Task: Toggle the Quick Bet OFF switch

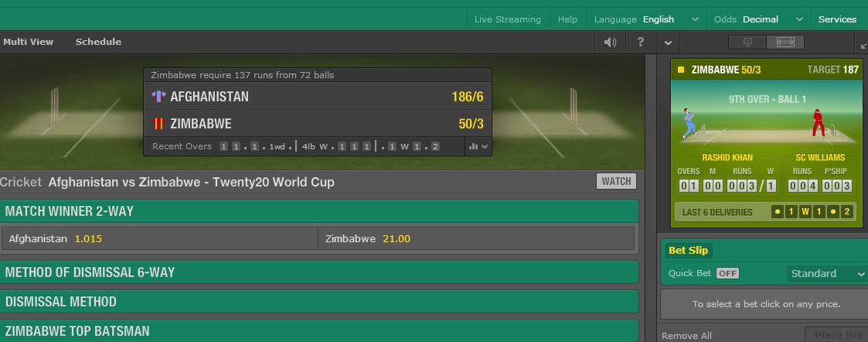Action: (x=727, y=273)
